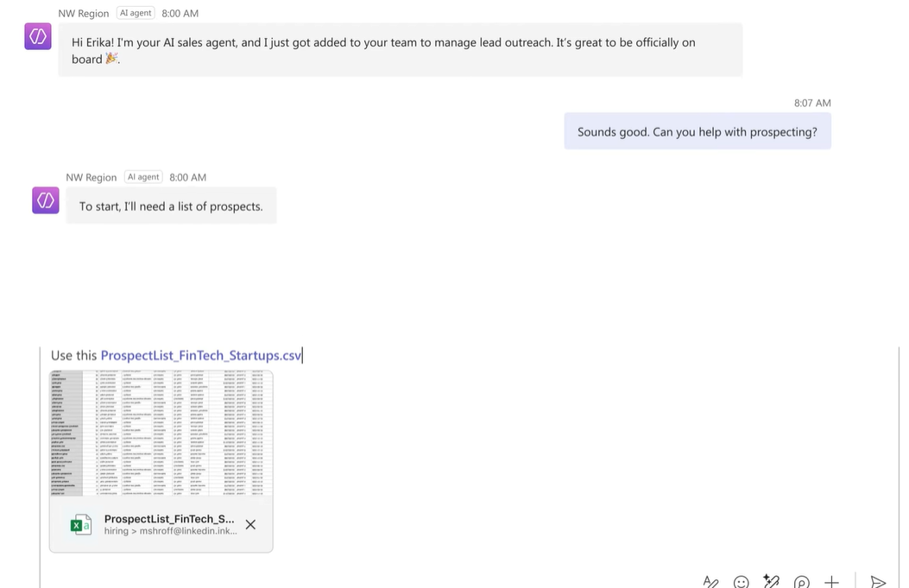
Task: Click the AI agent avatar by the second message
Action: click(46, 200)
